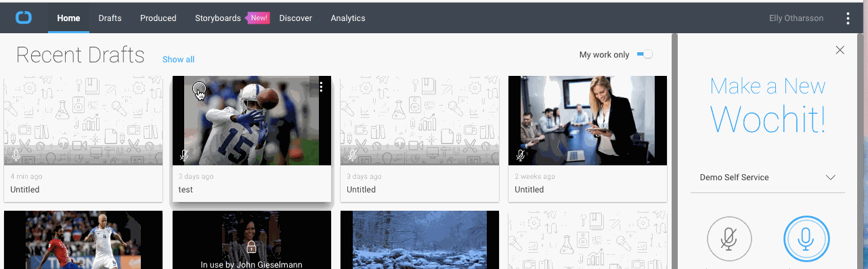
Task: Open the Analytics tab
Action: [348, 18]
